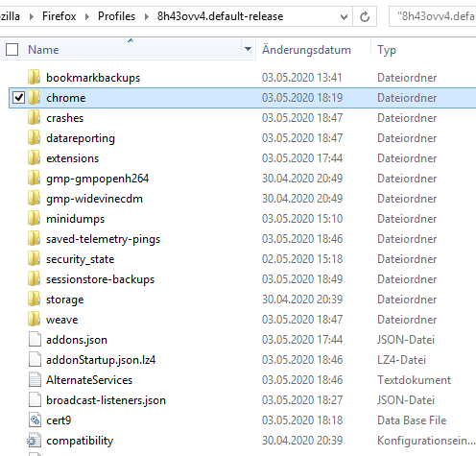Expand the breadcrumb arrow before Firefox

pyautogui.click(x=31, y=16)
